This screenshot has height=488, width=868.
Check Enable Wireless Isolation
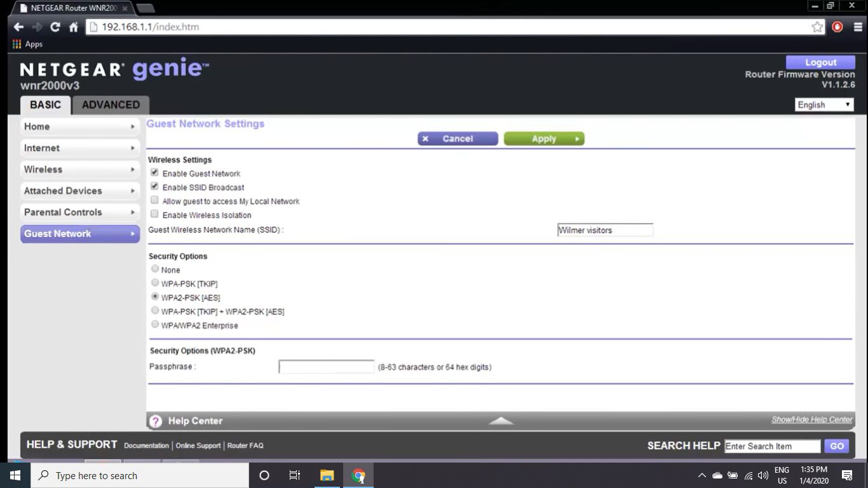tap(154, 215)
